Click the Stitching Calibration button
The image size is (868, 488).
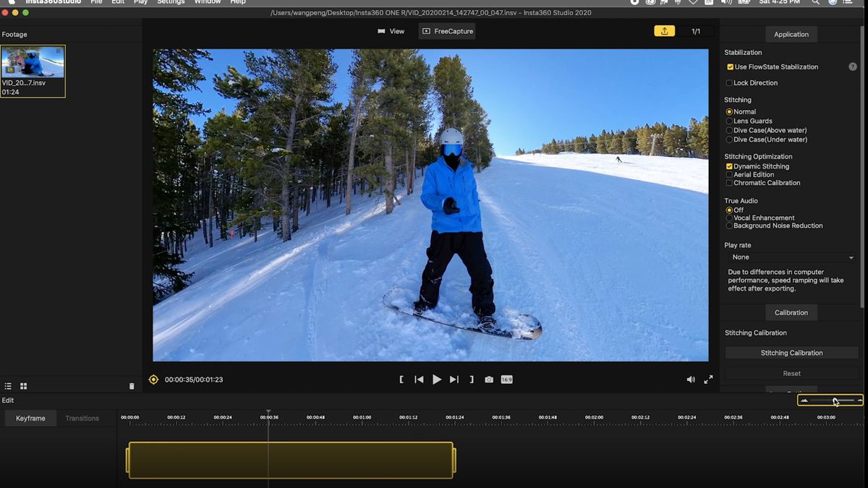coord(791,353)
